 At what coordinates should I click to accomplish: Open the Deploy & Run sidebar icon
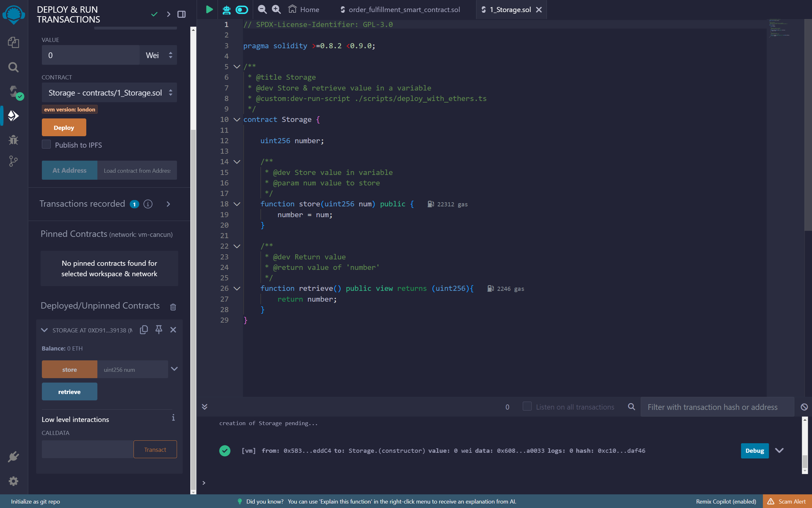click(13, 116)
